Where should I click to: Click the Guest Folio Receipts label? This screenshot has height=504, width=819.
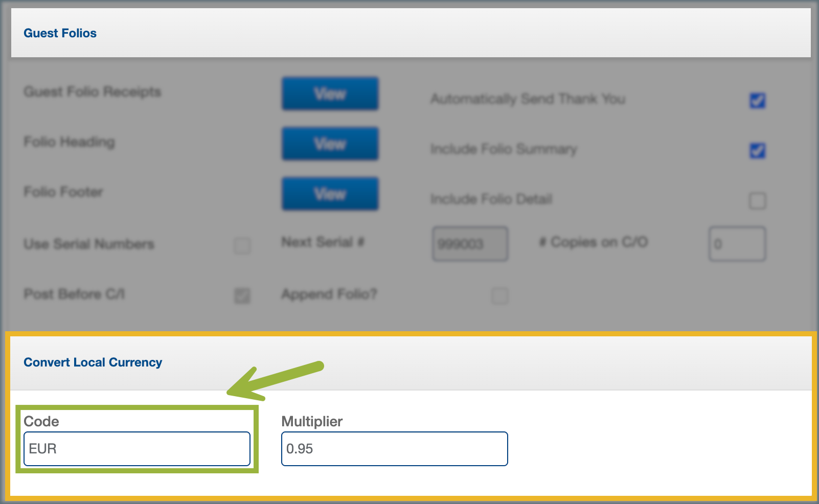pos(92,92)
